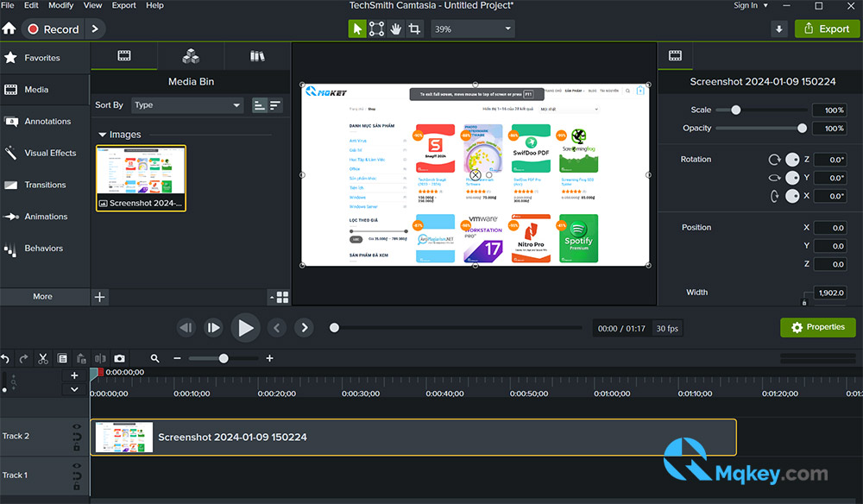Open the visual properties filmstrip tab

pos(676,55)
